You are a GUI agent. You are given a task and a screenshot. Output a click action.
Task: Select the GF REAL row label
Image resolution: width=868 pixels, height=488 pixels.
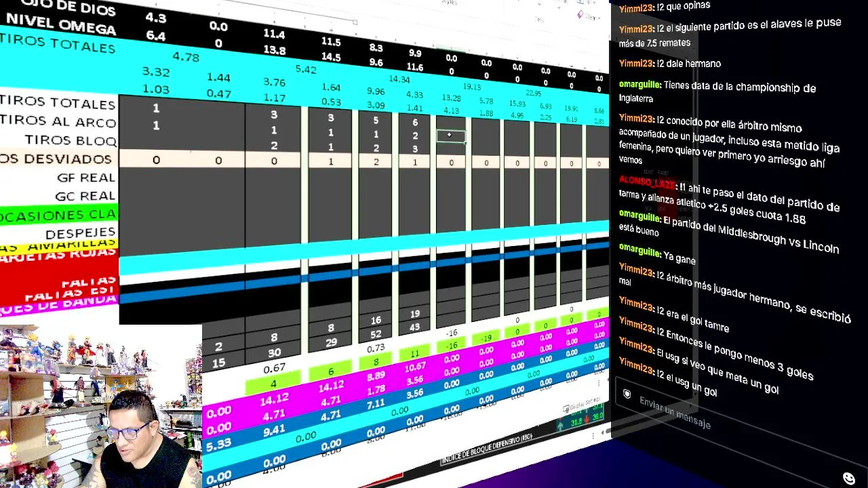pos(86,178)
